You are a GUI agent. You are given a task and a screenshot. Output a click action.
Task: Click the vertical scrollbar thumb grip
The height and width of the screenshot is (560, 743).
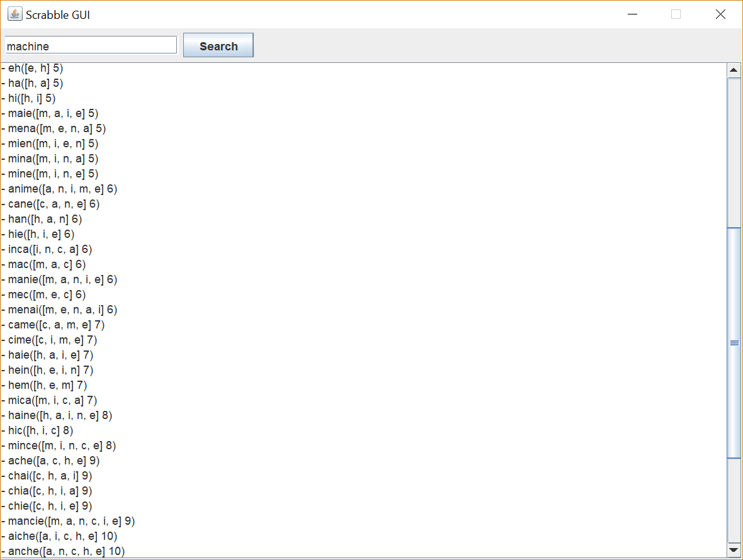734,343
